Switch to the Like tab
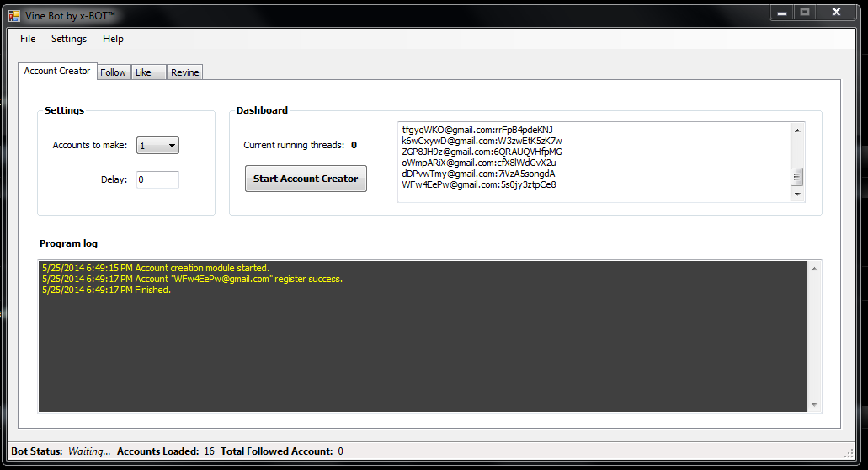 148,72
